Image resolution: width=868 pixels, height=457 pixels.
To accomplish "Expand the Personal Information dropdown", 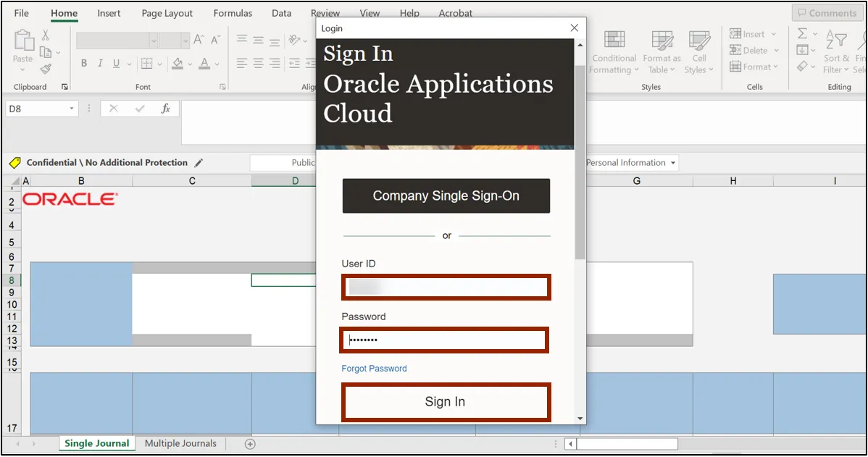I will point(673,163).
